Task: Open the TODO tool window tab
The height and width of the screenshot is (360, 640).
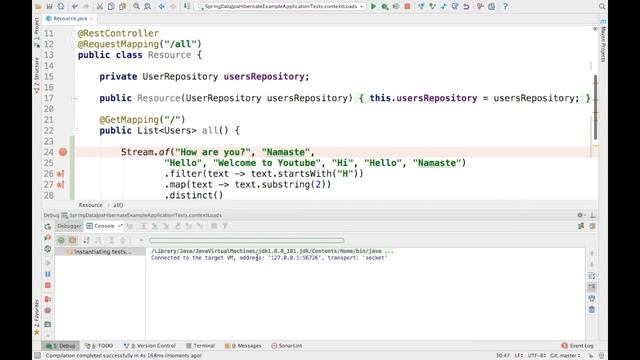Action: pyautogui.click(x=99, y=346)
